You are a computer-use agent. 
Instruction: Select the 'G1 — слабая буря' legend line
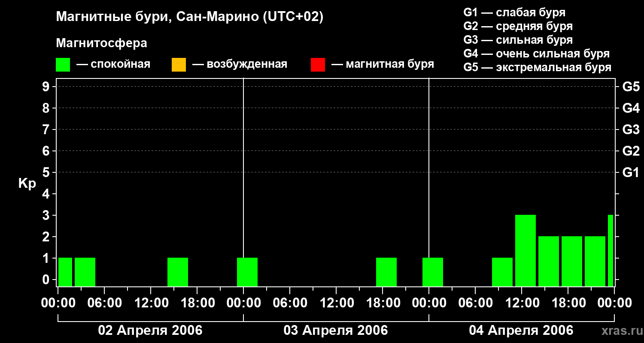pos(514,12)
